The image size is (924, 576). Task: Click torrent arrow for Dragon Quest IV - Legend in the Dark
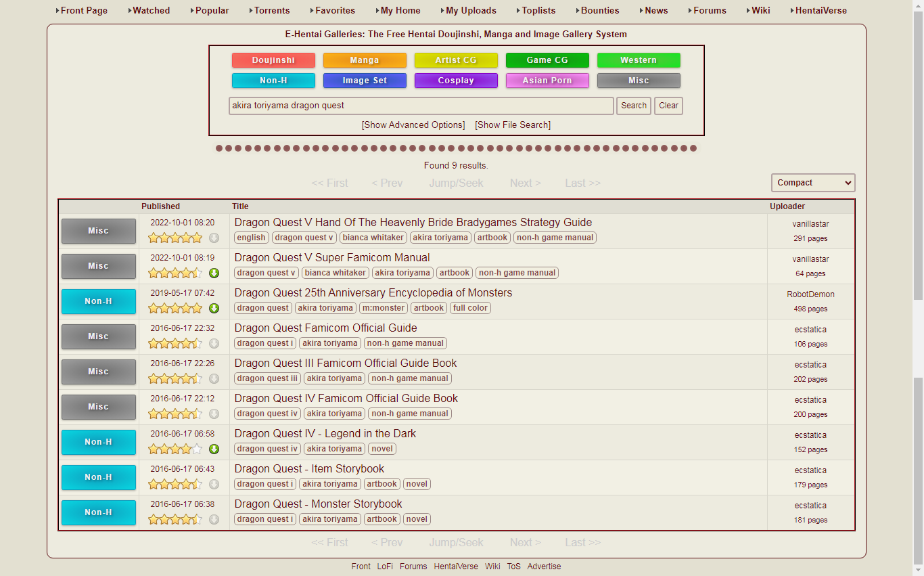pos(214,449)
